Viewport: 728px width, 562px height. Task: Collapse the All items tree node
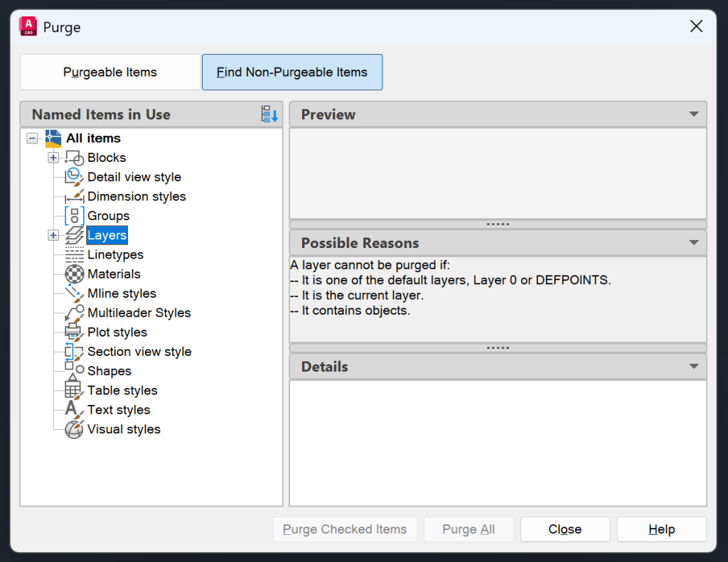(31, 138)
